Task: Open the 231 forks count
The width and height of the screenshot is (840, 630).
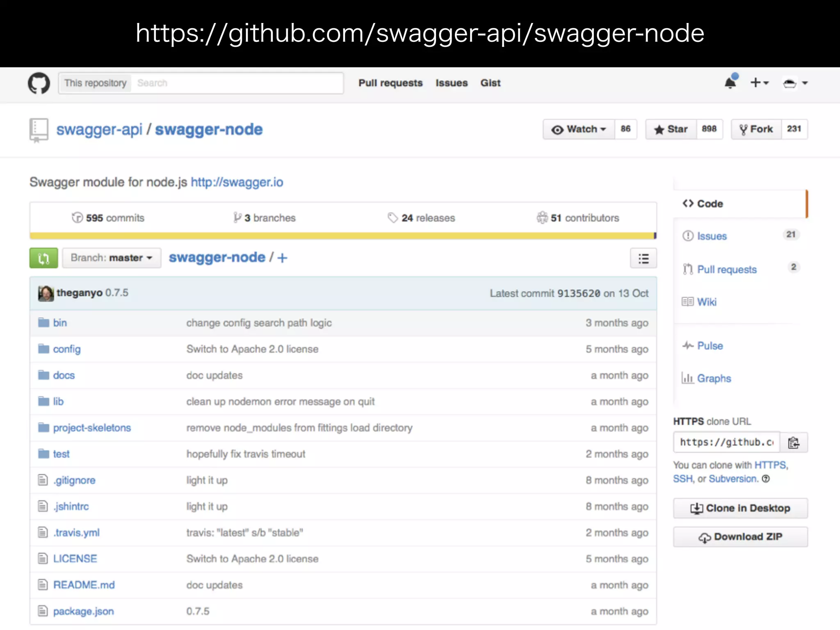Action: pyautogui.click(x=794, y=129)
